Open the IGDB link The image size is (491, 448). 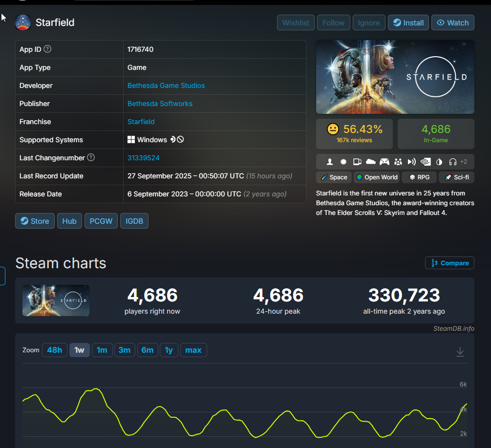[x=134, y=221]
